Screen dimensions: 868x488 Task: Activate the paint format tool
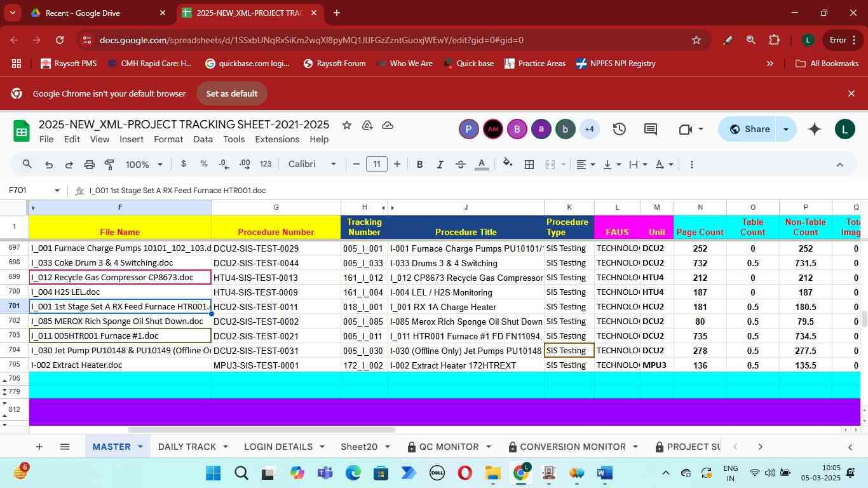(x=109, y=165)
